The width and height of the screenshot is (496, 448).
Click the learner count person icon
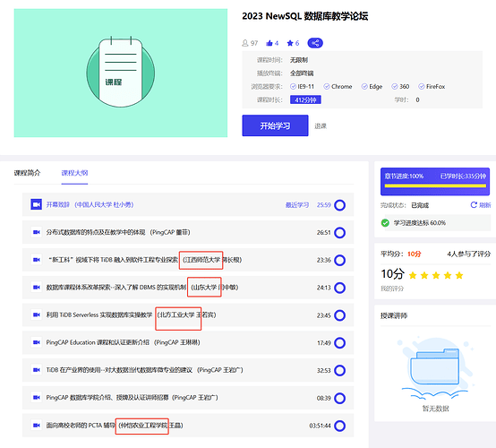coord(244,43)
